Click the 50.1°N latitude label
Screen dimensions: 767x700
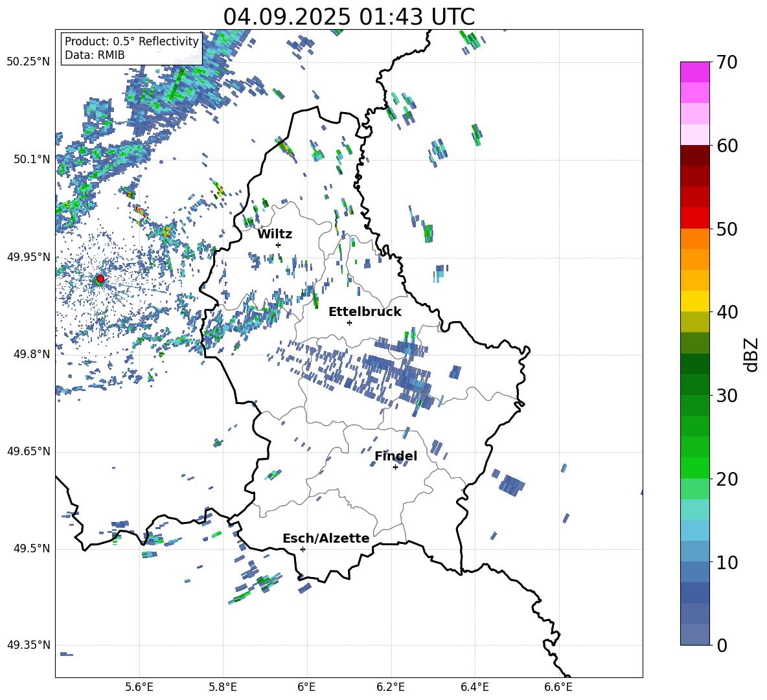point(31,159)
